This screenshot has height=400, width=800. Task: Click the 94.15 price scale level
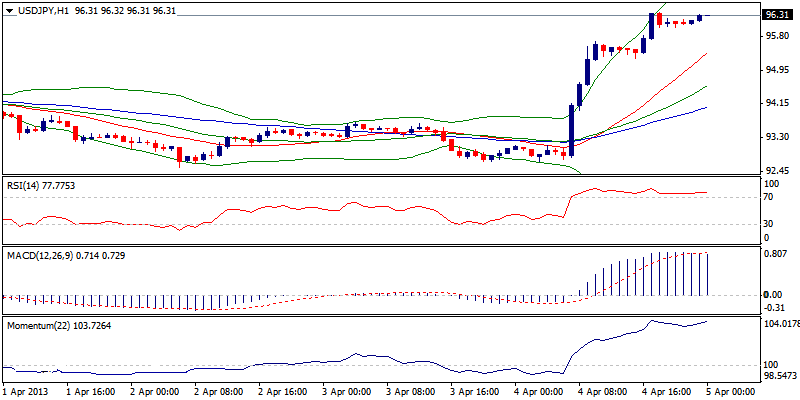coord(776,103)
